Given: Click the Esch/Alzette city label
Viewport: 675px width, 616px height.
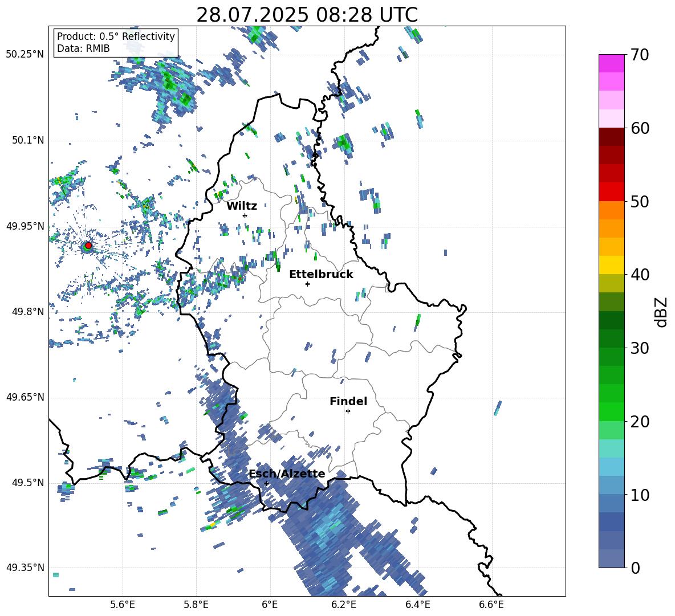Looking at the screenshot, I should [x=287, y=474].
